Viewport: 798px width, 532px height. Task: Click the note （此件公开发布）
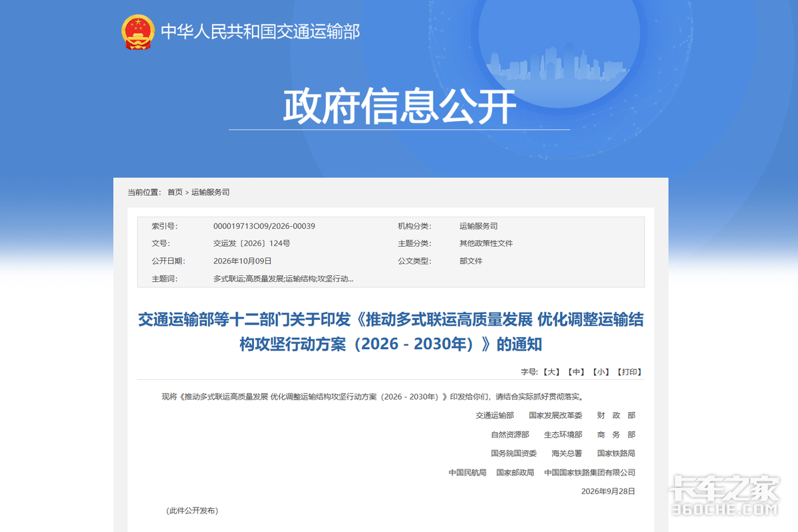pos(192,511)
